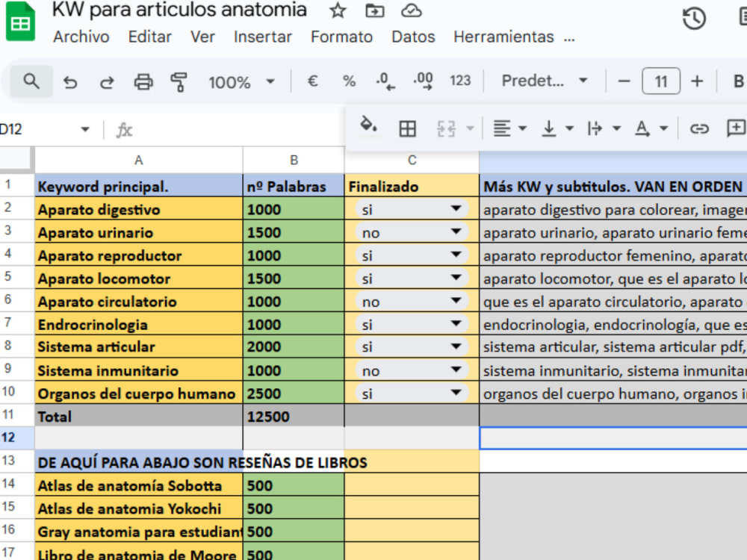Open the Insertar menu

click(262, 37)
